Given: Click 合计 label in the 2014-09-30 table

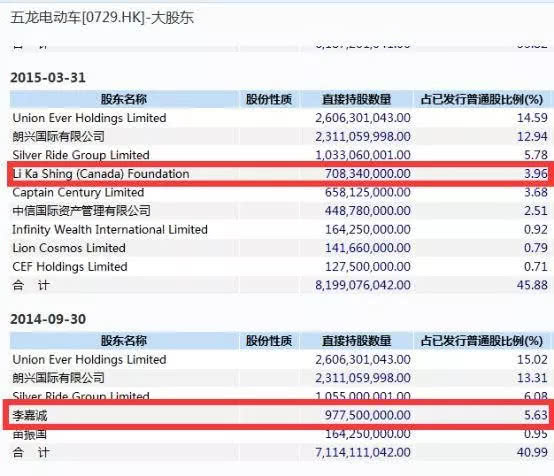Looking at the screenshot, I should coord(31,453).
